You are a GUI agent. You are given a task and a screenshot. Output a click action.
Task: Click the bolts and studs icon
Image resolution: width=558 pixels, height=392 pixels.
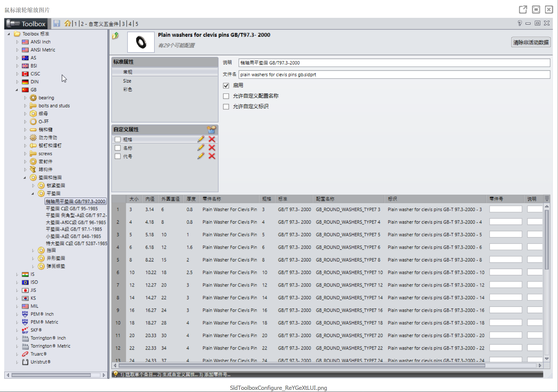tap(33, 105)
